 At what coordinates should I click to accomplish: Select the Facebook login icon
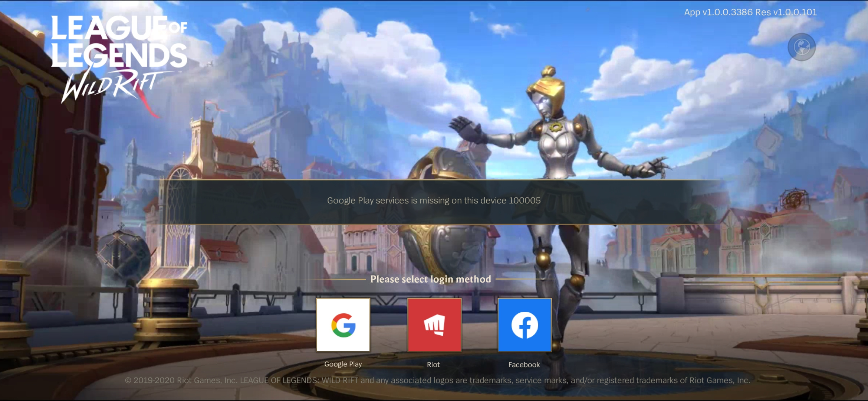(x=525, y=325)
